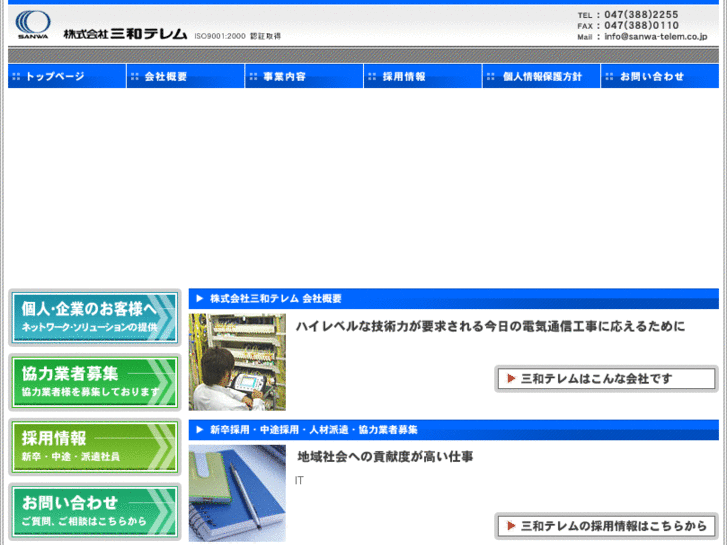Click the SANWA logo icon

[x=32, y=25]
